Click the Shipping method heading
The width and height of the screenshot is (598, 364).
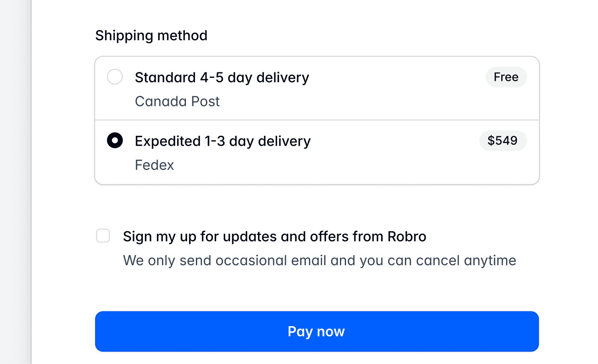[x=151, y=35]
